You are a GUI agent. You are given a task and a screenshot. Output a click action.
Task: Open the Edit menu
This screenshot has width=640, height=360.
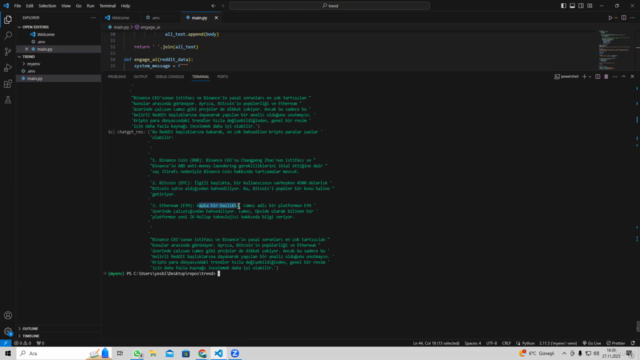click(29, 6)
